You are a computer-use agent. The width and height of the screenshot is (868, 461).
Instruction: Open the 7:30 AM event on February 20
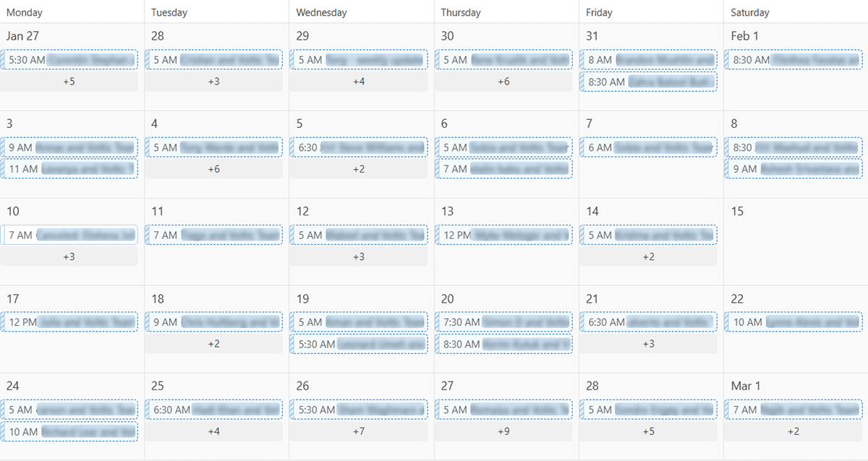[503, 322]
